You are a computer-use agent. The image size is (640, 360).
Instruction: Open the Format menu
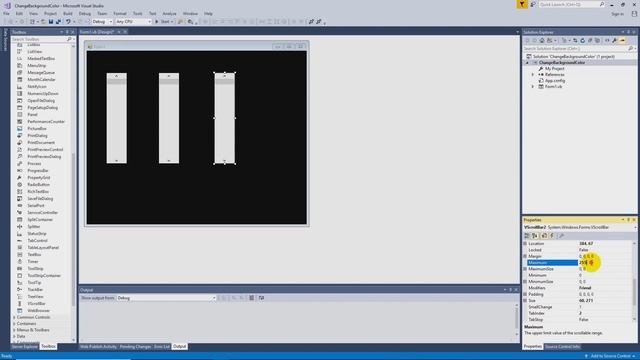tap(120, 13)
